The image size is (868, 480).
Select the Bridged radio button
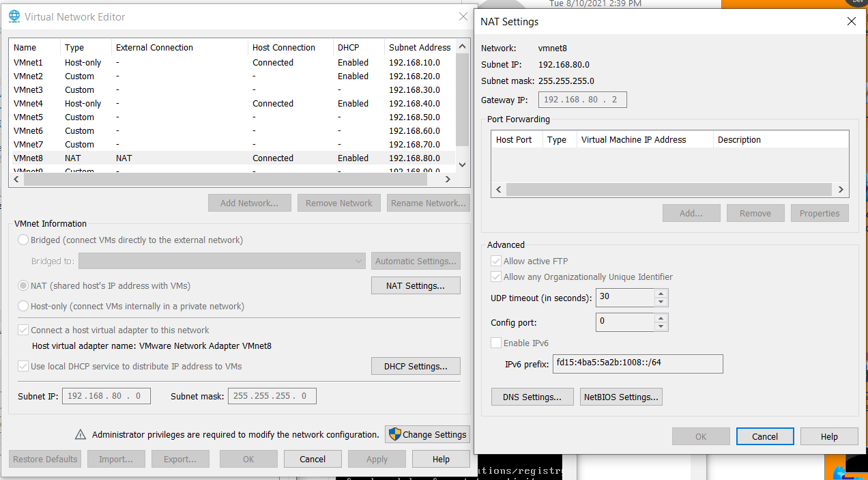click(23, 240)
